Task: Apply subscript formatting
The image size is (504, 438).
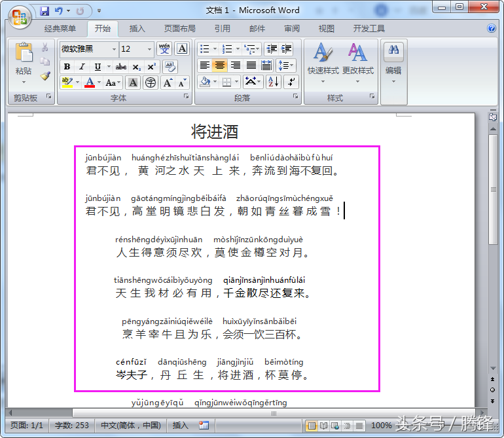Action: pos(137,67)
